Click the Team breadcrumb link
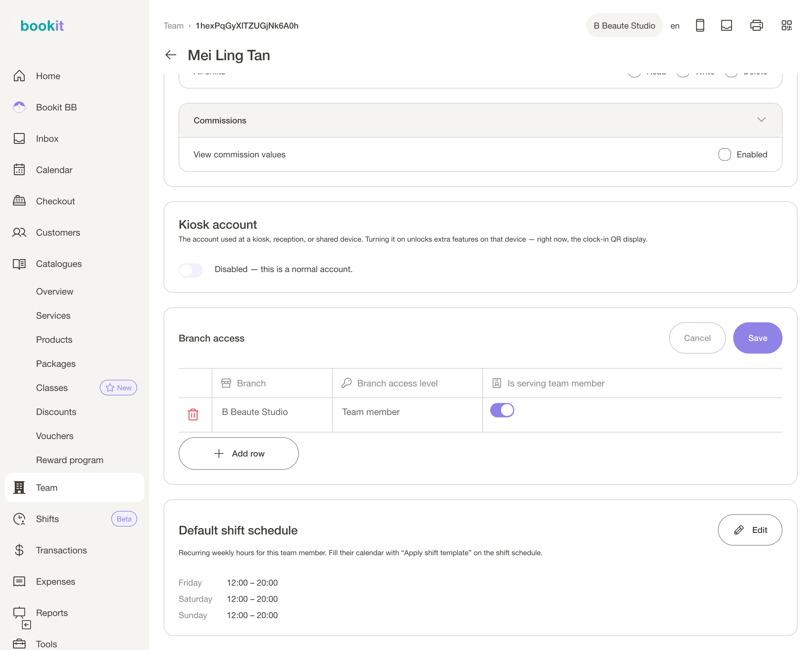Screen dimensions: 812x650 (173, 26)
